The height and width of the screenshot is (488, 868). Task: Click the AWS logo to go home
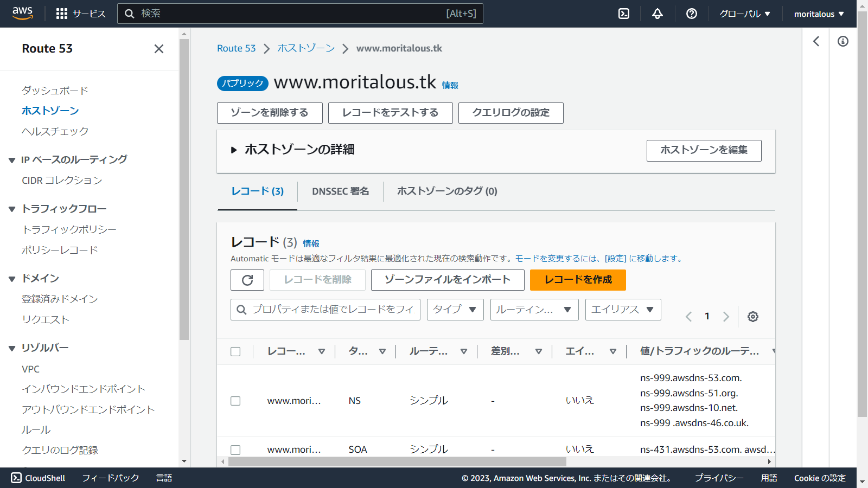click(x=22, y=14)
